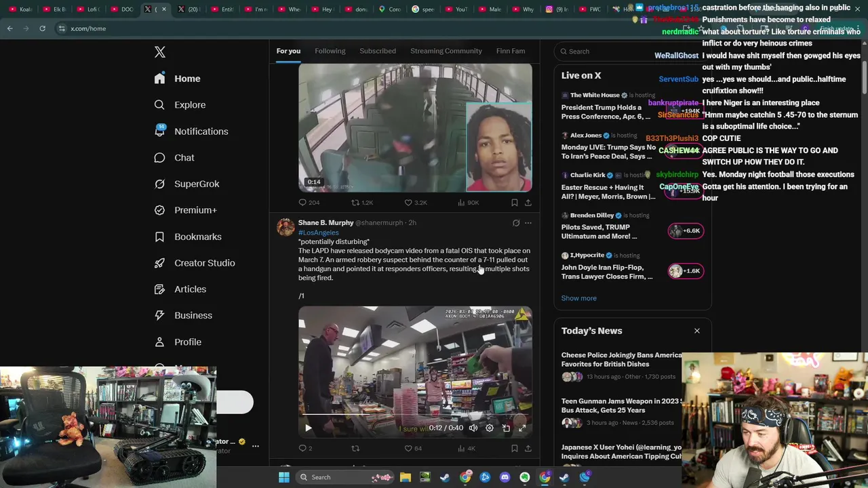Click the Windows taskbar Search box
Screen dimensions: 868x488
tap(346, 477)
